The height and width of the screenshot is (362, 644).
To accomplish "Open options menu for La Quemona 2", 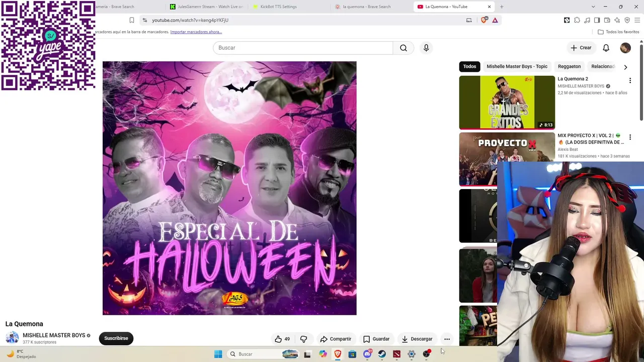I will click(630, 80).
